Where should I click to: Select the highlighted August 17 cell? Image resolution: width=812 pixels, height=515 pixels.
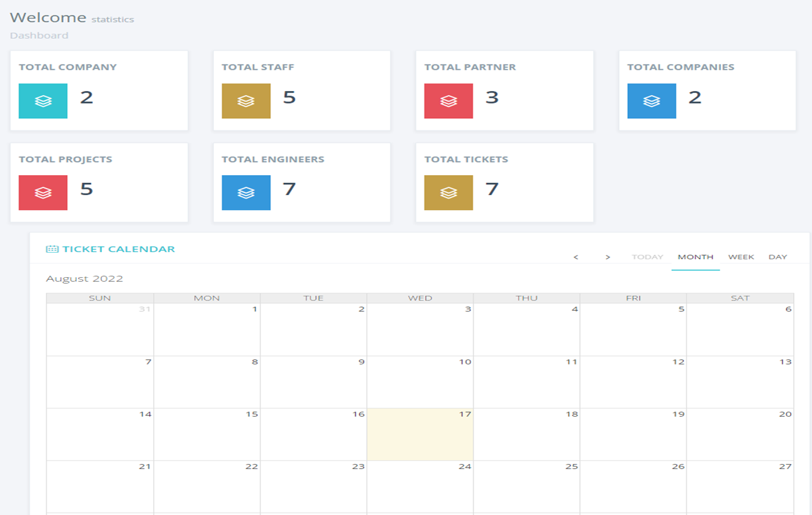420,434
